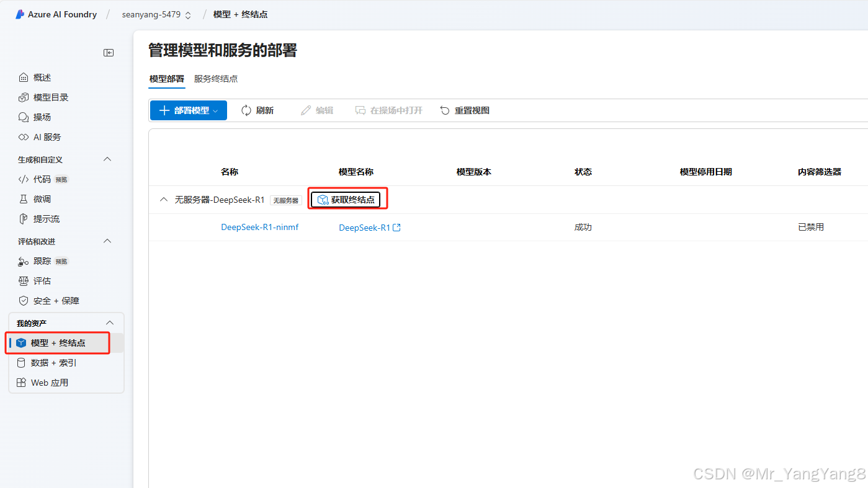The height and width of the screenshot is (488, 868).
Task: Click the 管理模型和服务的部署 heading
Action: tap(223, 50)
